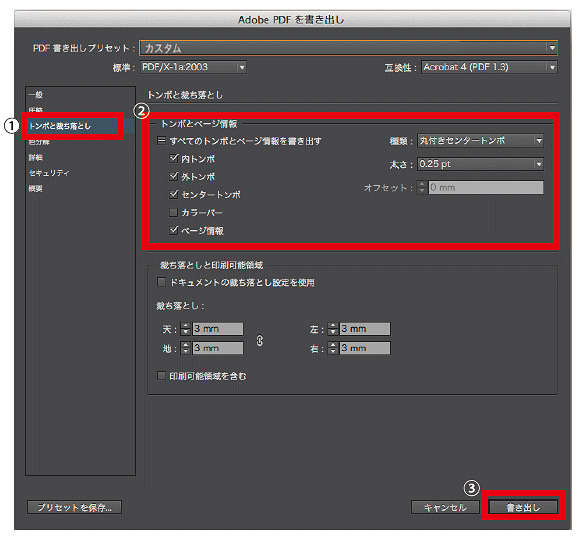The image size is (581, 540).
Task: Click the bleed link chain icon
Action: coord(260,340)
